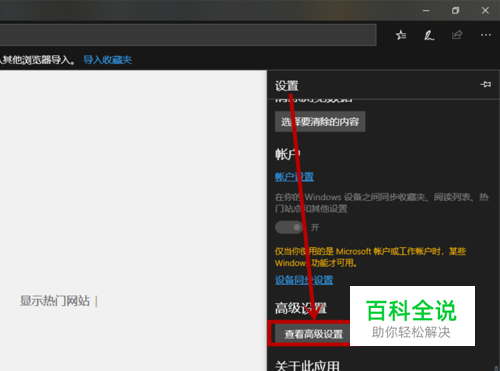Minimize the browser window

coord(426,11)
